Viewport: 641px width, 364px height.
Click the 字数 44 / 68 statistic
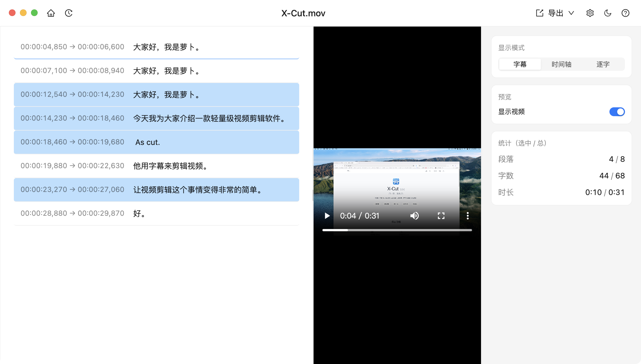[561, 176]
